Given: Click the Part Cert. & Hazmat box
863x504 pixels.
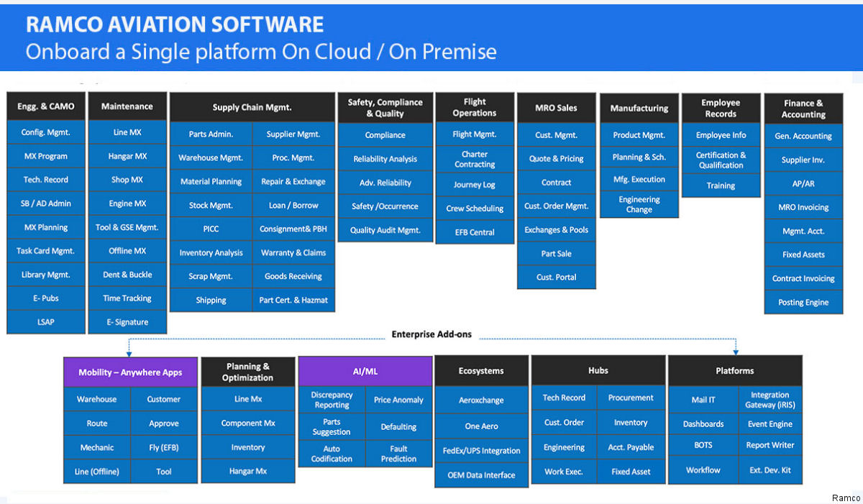Looking at the screenshot, I should pyautogui.click(x=293, y=300).
